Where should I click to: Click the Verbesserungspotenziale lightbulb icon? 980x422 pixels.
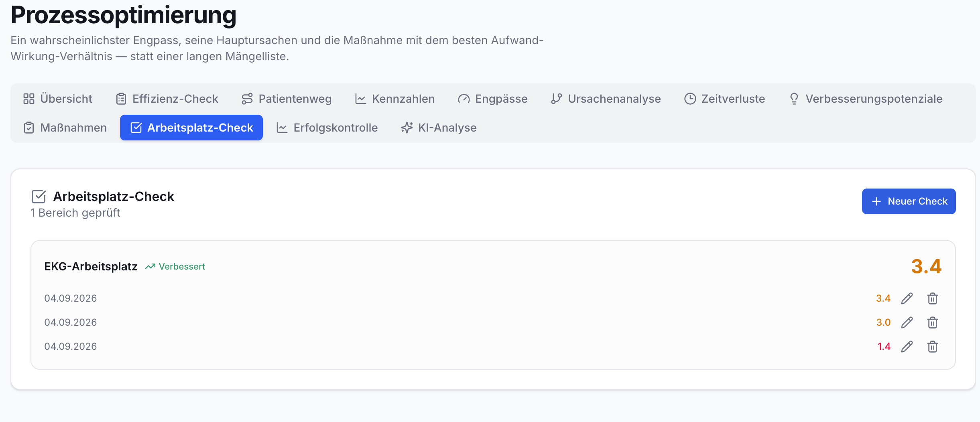[x=794, y=99]
